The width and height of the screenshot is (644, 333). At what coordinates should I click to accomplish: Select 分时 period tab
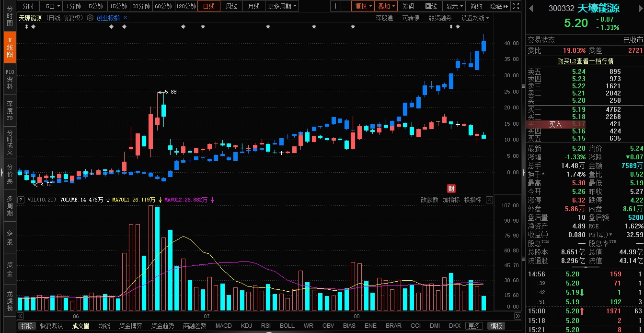tap(28, 6)
